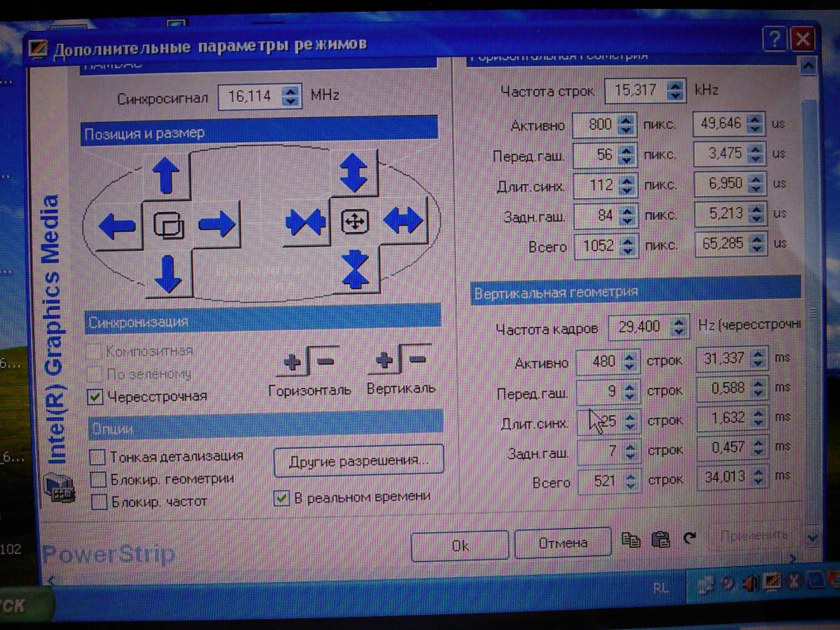Click the move screen right arrow

(217, 225)
